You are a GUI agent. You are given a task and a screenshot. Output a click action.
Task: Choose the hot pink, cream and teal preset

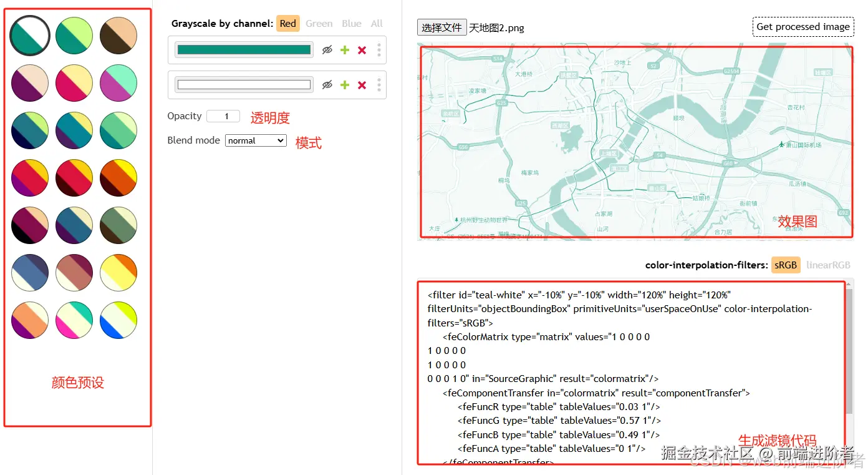click(x=74, y=320)
